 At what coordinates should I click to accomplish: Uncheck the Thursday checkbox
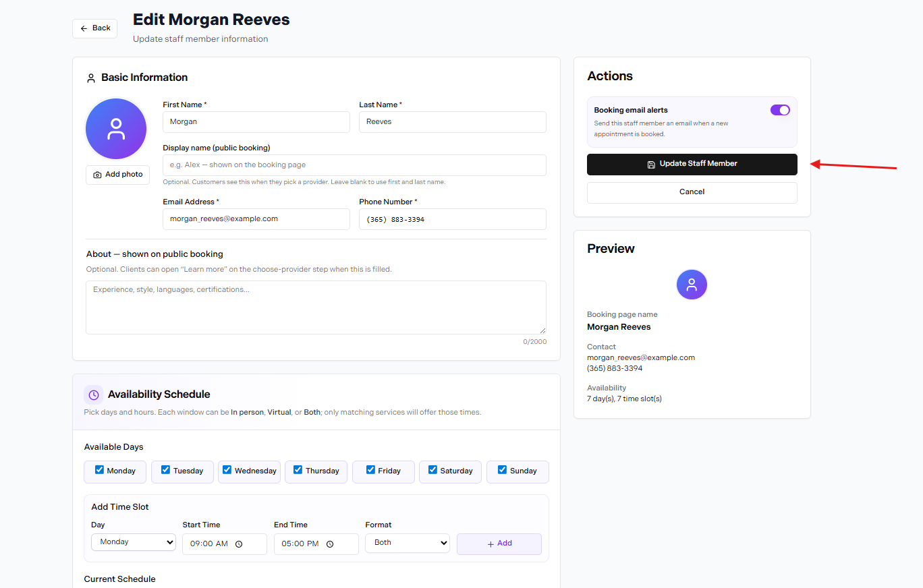298,470
